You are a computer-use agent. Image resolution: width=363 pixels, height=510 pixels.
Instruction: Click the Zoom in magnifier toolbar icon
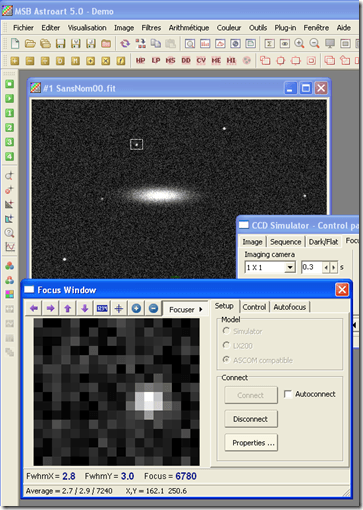click(x=299, y=43)
